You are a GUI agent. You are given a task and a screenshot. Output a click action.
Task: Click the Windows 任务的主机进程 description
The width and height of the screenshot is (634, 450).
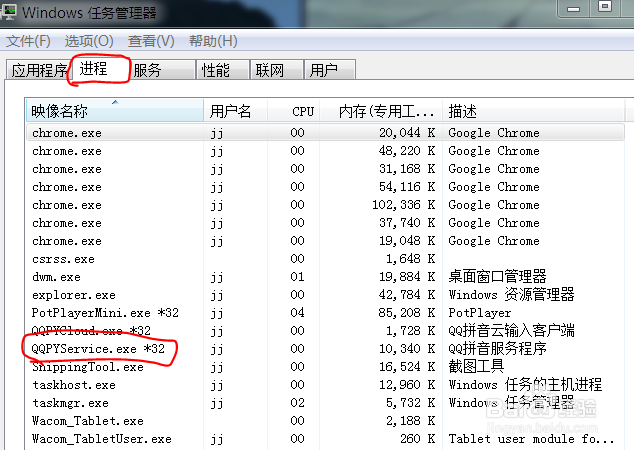coord(525,385)
